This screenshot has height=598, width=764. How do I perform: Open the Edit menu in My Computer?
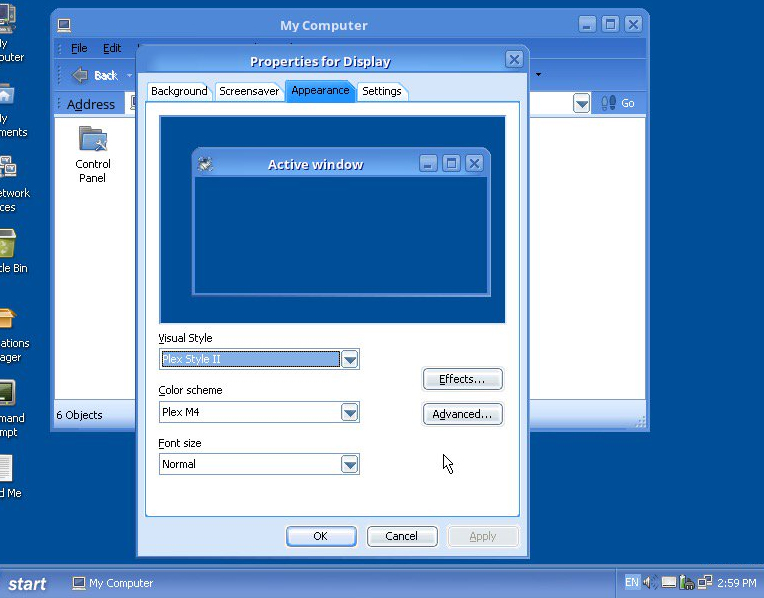tap(112, 48)
